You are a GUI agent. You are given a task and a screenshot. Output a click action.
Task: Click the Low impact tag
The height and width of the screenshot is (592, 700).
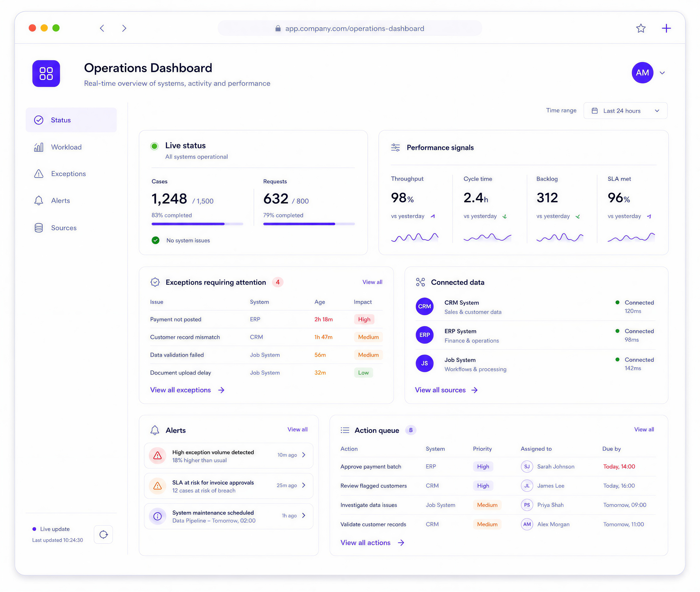pyautogui.click(x=363, y=373)
